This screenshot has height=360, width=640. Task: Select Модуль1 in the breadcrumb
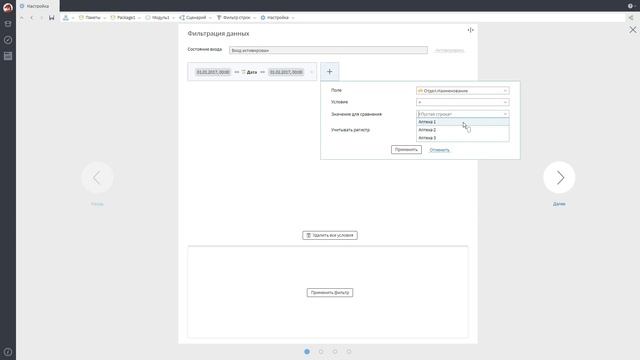point(160,18)
